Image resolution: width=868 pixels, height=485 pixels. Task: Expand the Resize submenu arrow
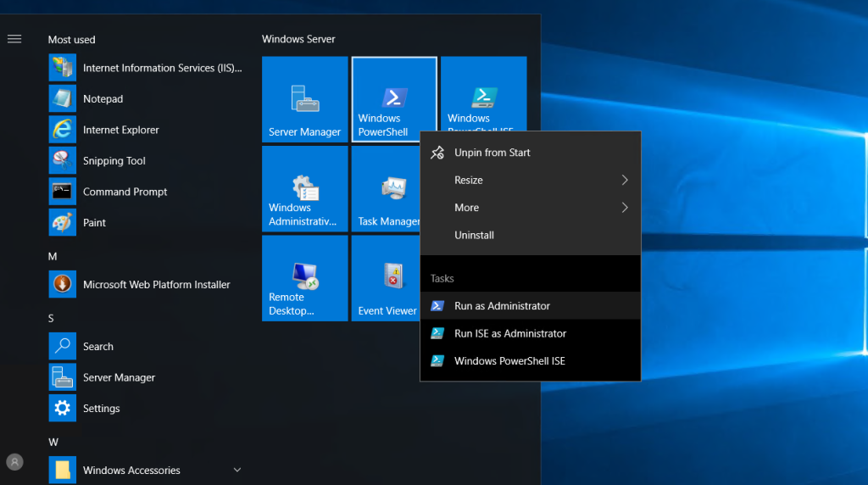[x=625, y=181]
